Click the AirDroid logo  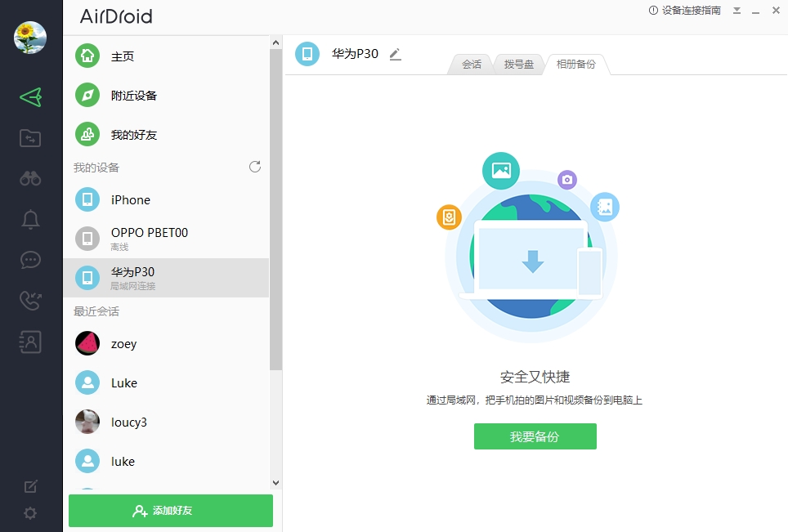(116, 16)
